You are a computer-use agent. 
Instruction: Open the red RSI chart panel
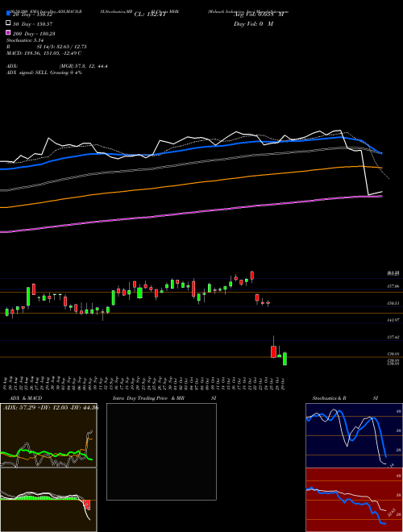354,500
